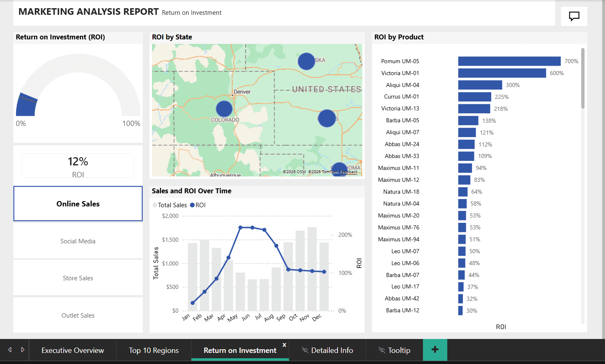Pick the Outlet Sales channel

click(x=78, y=315)
